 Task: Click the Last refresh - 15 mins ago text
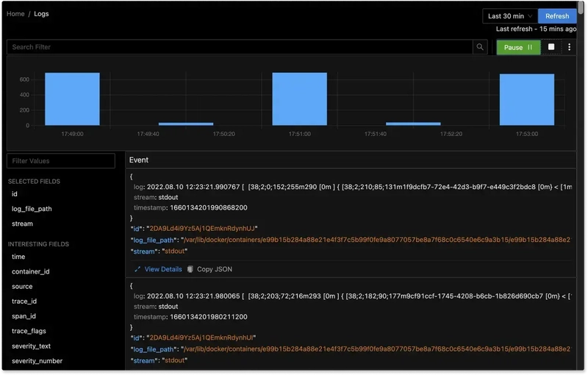coord(536,29)
